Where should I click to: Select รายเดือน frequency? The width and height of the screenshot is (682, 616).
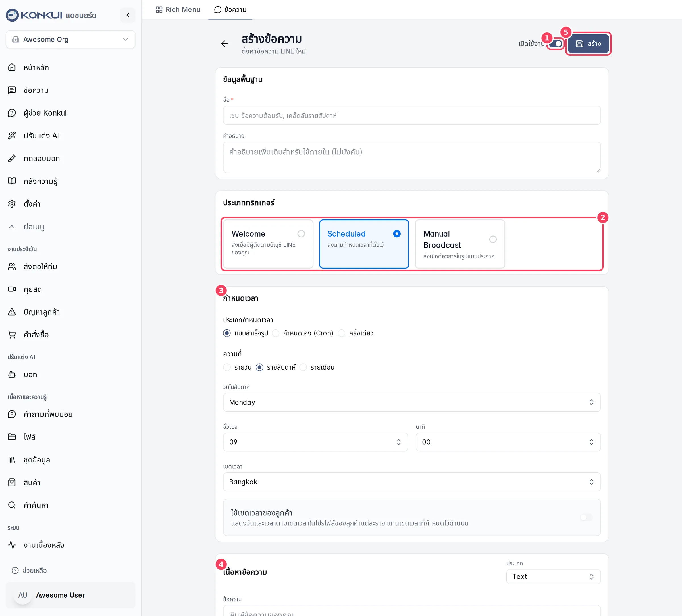point(303,367)
